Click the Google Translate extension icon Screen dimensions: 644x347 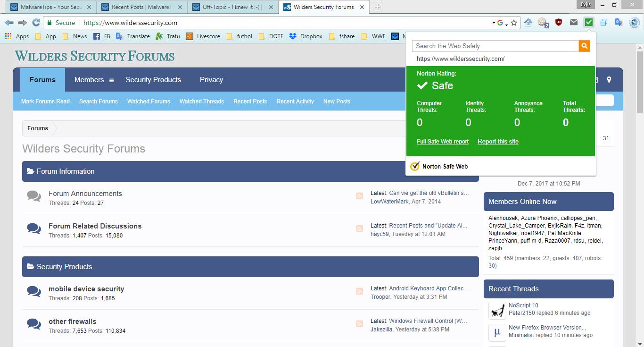click(619, 22)
